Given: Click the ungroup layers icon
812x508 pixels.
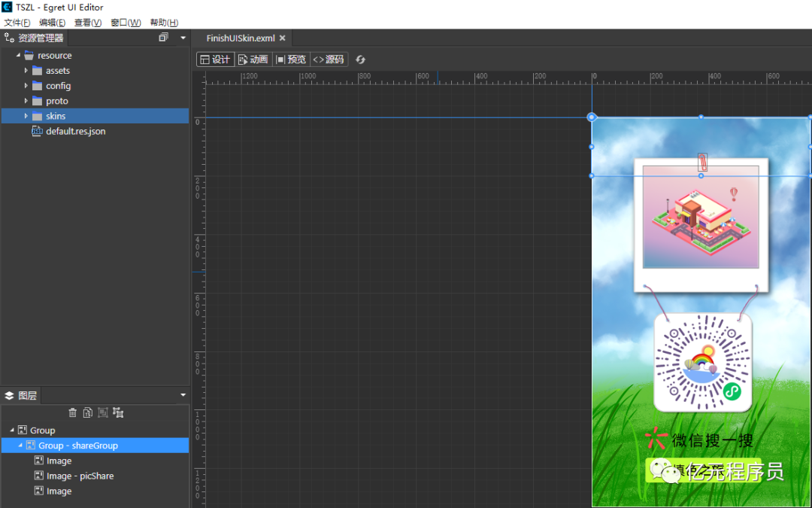Looking at the screenshot, I should click(118, 412).
